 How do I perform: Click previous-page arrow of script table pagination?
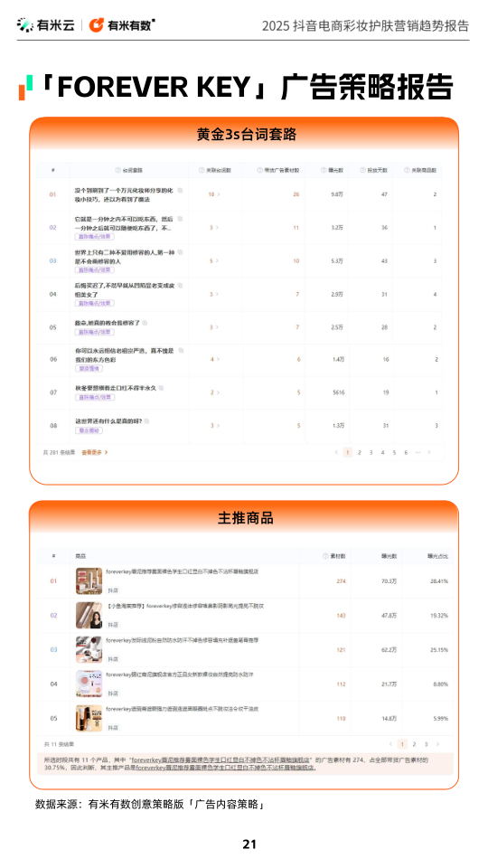(x=336, y=452)
